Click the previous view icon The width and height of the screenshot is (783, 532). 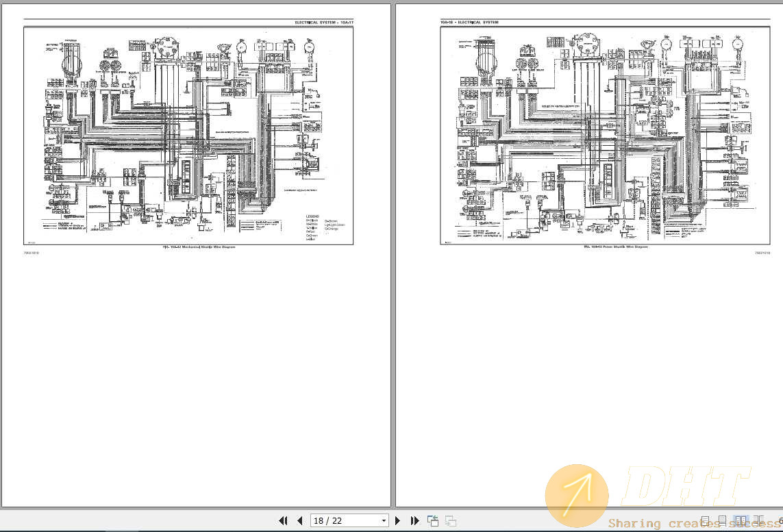coord(432,520)
